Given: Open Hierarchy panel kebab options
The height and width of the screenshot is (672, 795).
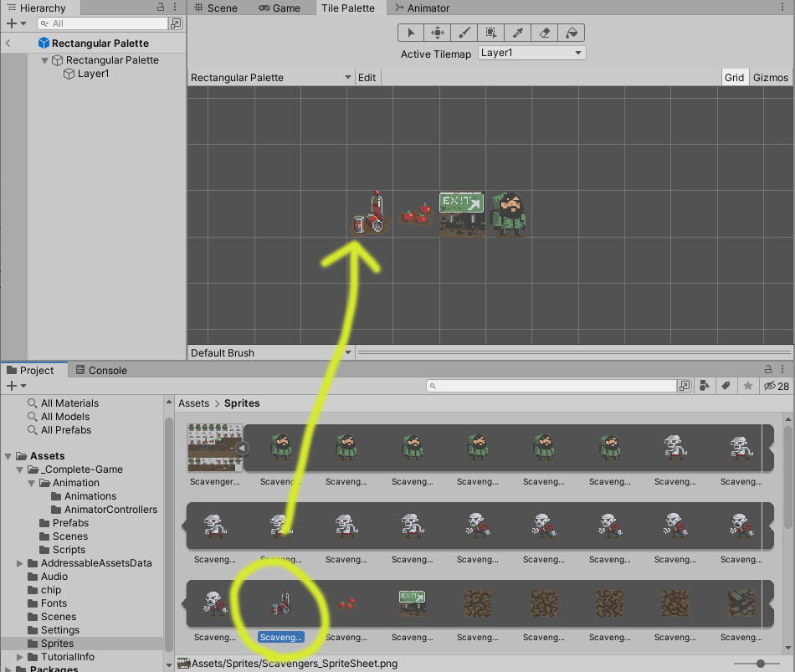Looking at the screenshot, I should point(175,7).
